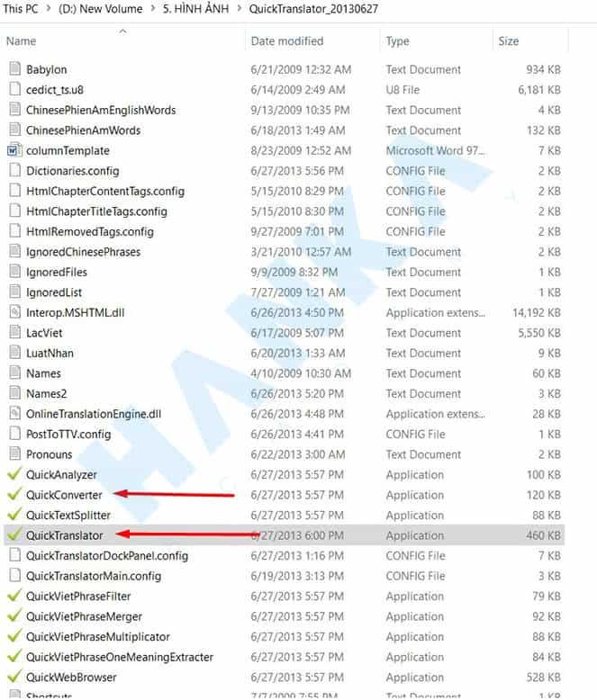597x700 pixels.
Task: Click the Names2 text file icon
Action: tap(14, 393)
